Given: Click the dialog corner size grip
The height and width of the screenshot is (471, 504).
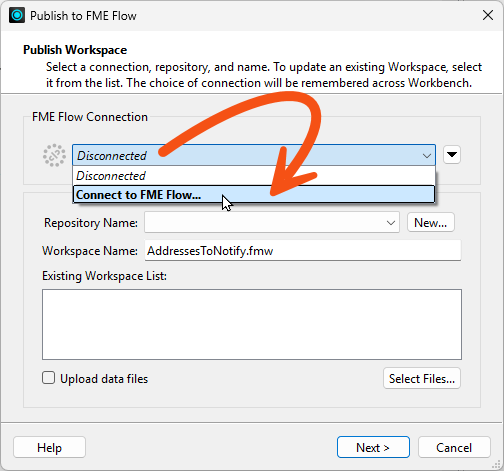Looking at the screenshot, I should [x=497, y=464].
